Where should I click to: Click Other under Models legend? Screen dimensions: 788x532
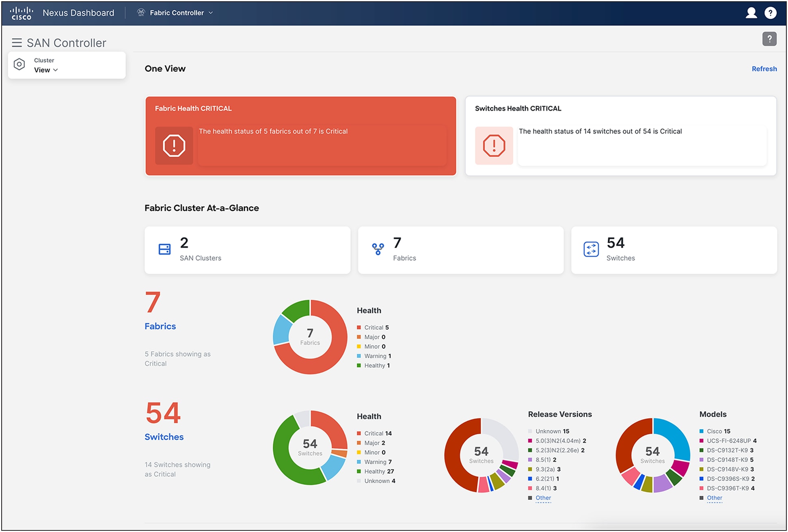pyautogui.click(x=715, y=497)
